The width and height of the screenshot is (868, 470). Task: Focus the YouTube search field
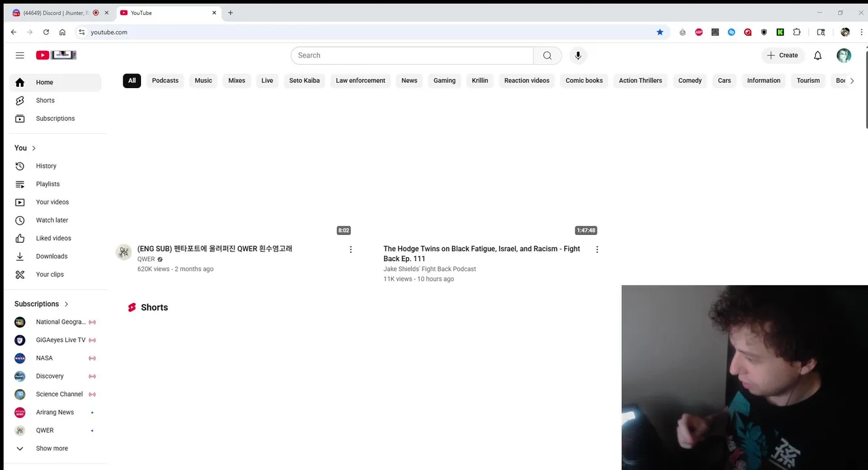point(412,55)
